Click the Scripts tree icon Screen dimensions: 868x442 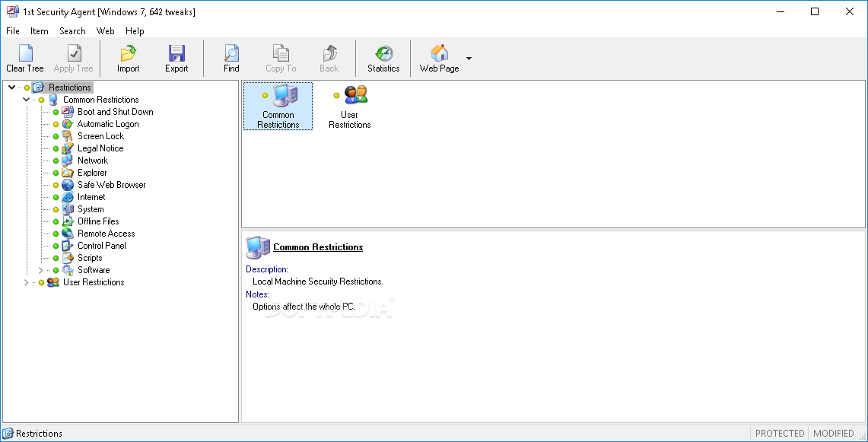click(68, 258)
